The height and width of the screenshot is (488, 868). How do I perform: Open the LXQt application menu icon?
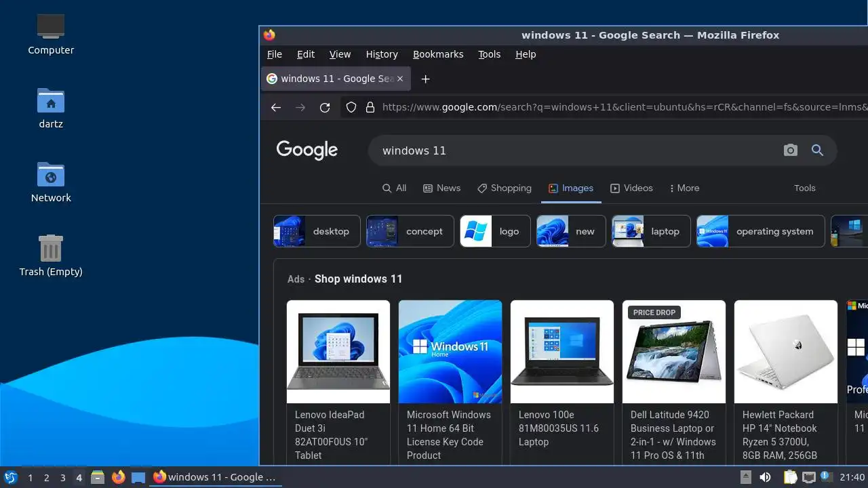[11, 477]
